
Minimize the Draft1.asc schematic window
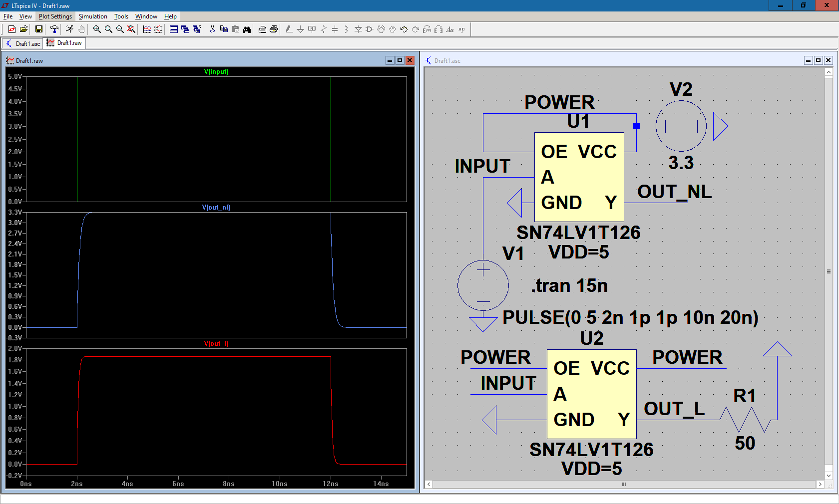tap(808, 60)
